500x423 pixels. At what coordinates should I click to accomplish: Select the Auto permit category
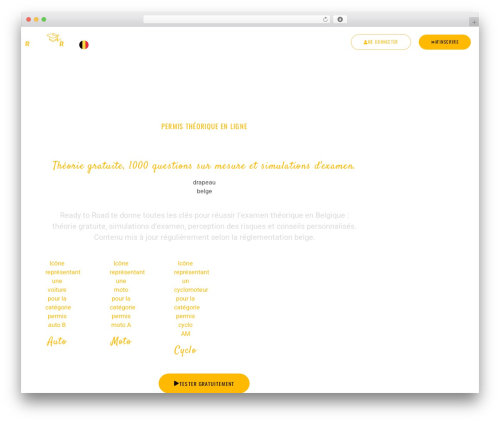[57, 341]
